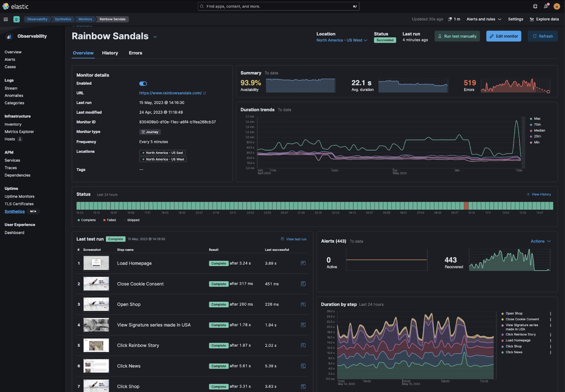
Task: Click the Run test manually button
Action: coord(457,36)
